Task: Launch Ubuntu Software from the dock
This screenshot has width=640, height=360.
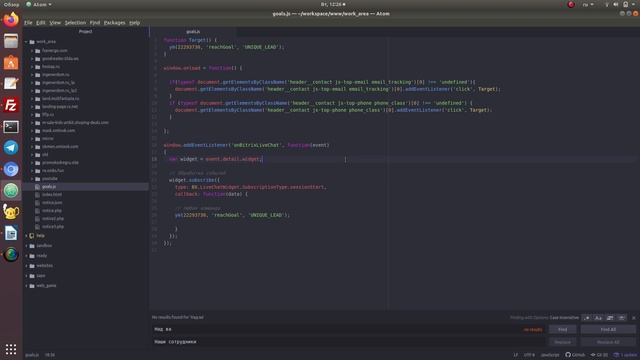Action: [x=11, y=62]
